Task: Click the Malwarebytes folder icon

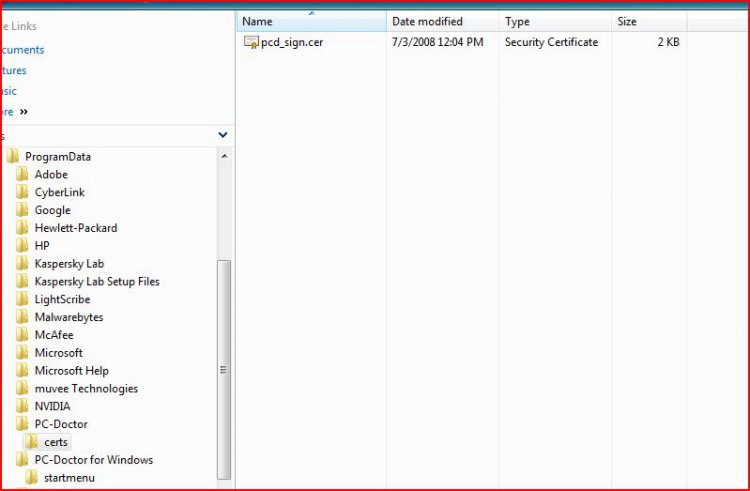Action: coord(22,317)
